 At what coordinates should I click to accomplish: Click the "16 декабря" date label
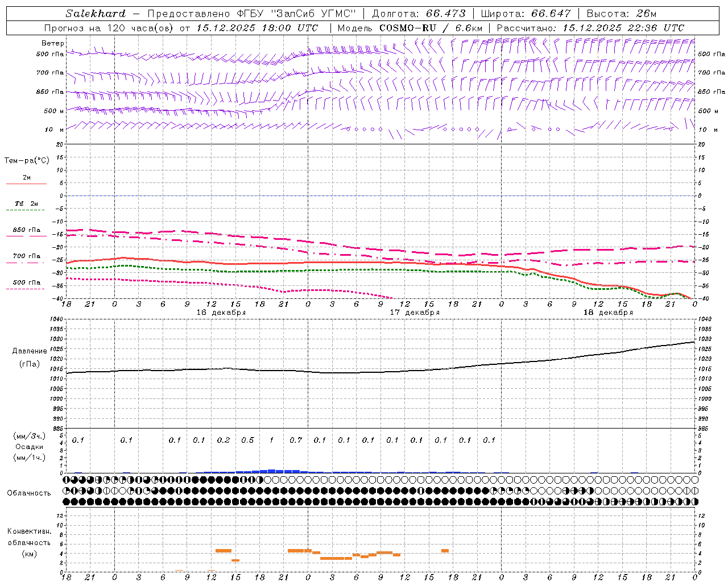pyautogui.click(x=221, y=313)
